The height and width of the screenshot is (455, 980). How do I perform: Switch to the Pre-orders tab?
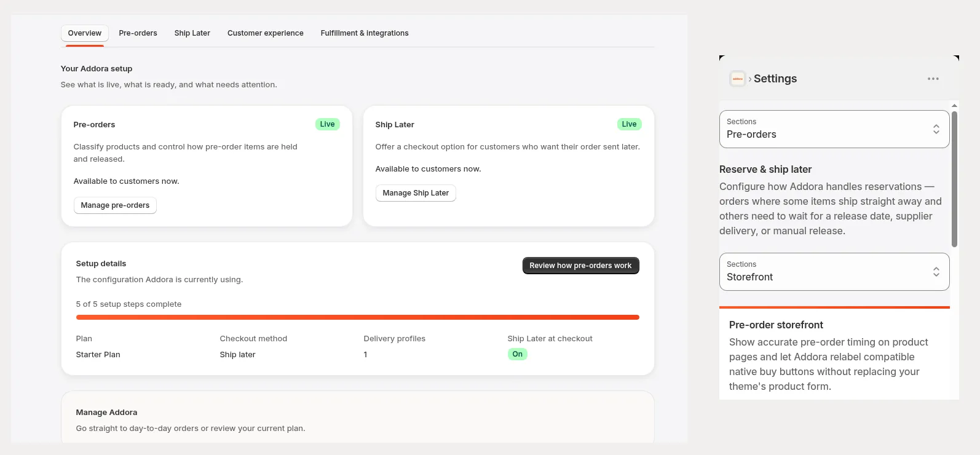(x=138, y=33)
